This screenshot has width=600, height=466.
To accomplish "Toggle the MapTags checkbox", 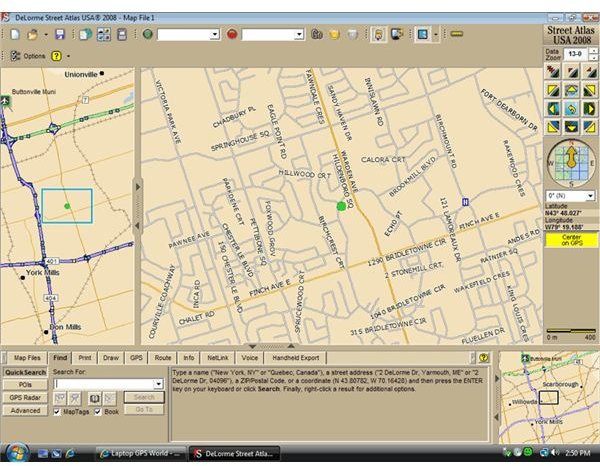I will tap(57, 412).
